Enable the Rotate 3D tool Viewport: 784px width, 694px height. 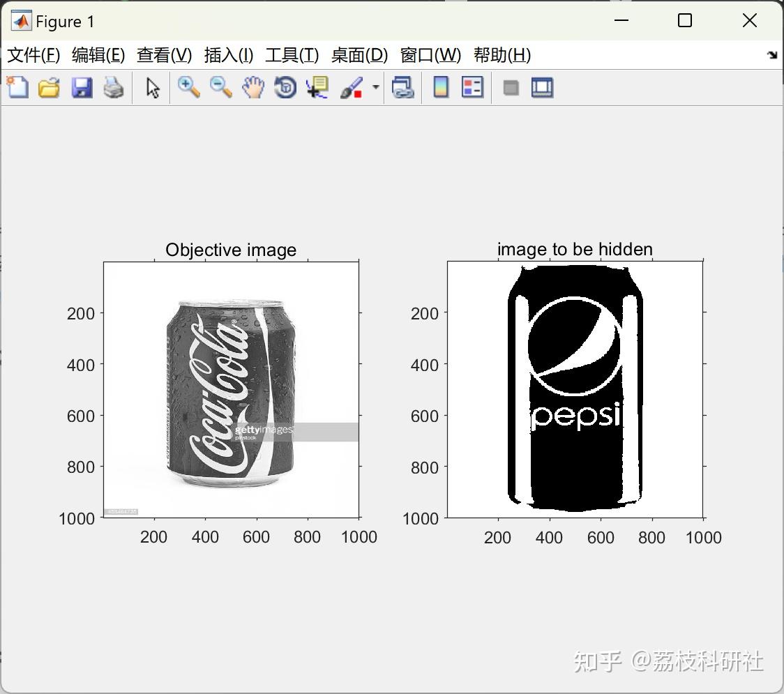click(285, 87)
